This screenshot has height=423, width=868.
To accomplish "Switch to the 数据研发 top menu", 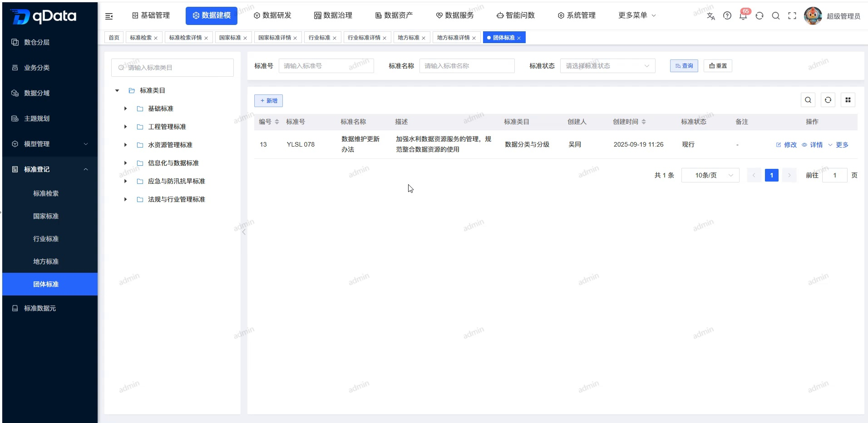I will (x=272, y=15).
